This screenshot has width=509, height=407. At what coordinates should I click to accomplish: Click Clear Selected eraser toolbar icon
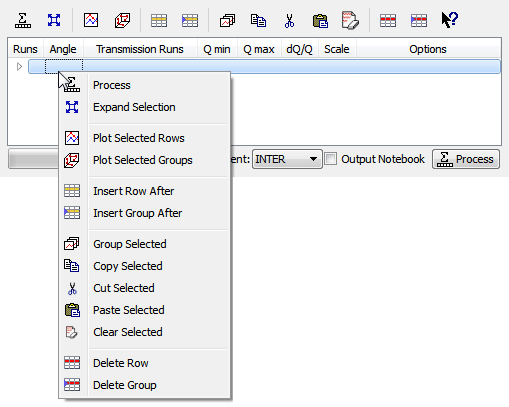[x=350, y=20]
